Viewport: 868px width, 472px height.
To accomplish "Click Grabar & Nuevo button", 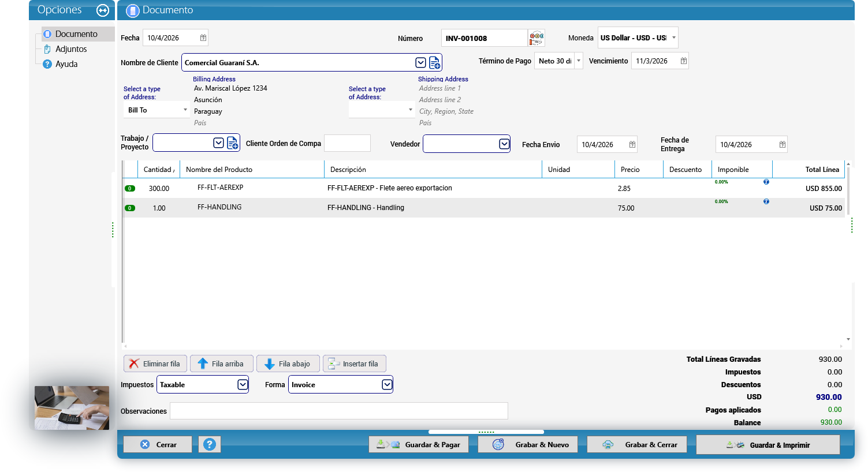I will 528,444.
